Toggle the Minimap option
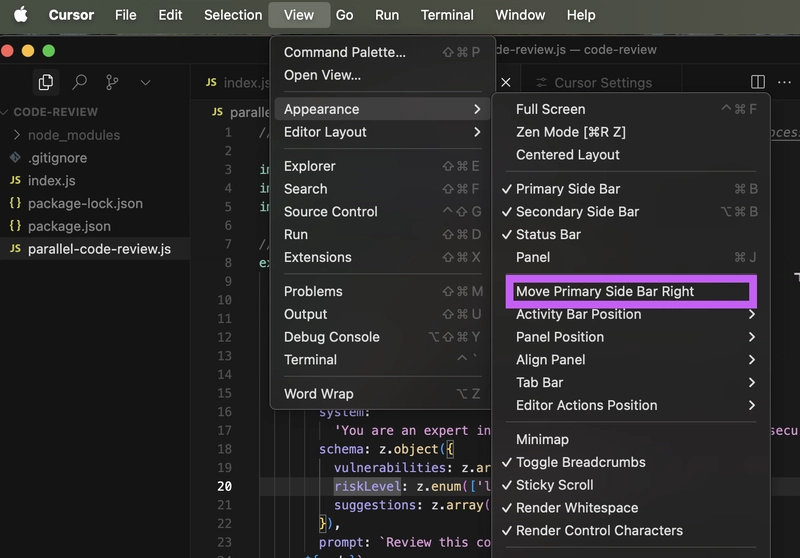 [631, 439]
